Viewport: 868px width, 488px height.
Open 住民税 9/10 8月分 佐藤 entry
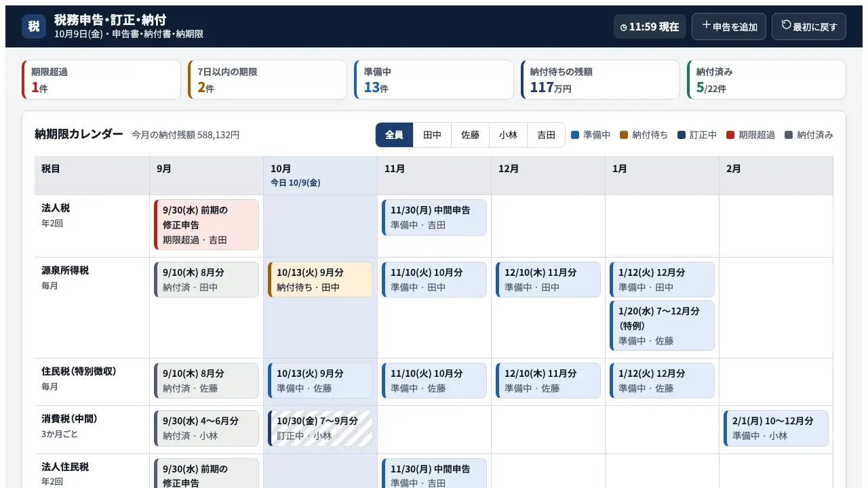click(206, 381)
